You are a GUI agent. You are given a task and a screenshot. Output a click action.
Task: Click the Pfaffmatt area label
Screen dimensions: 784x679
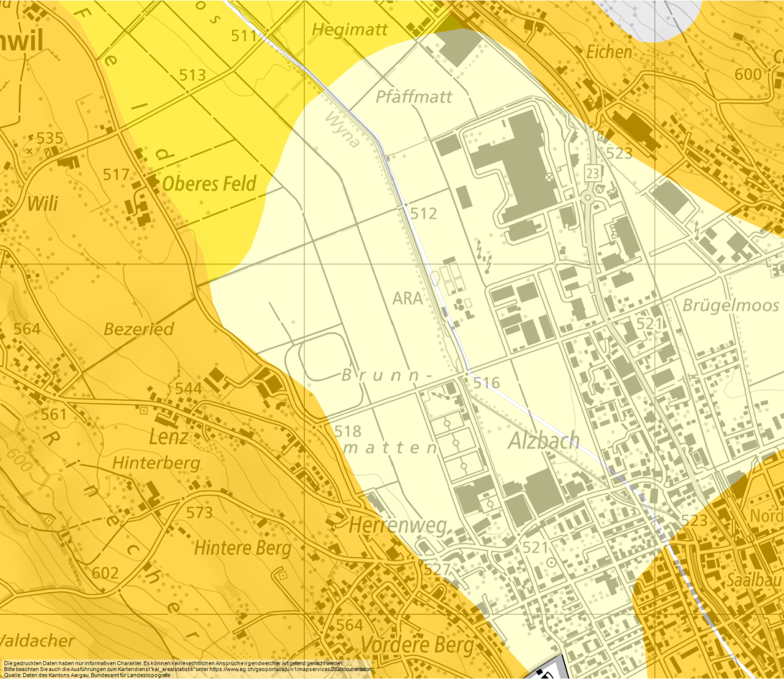tap(414, 97)
